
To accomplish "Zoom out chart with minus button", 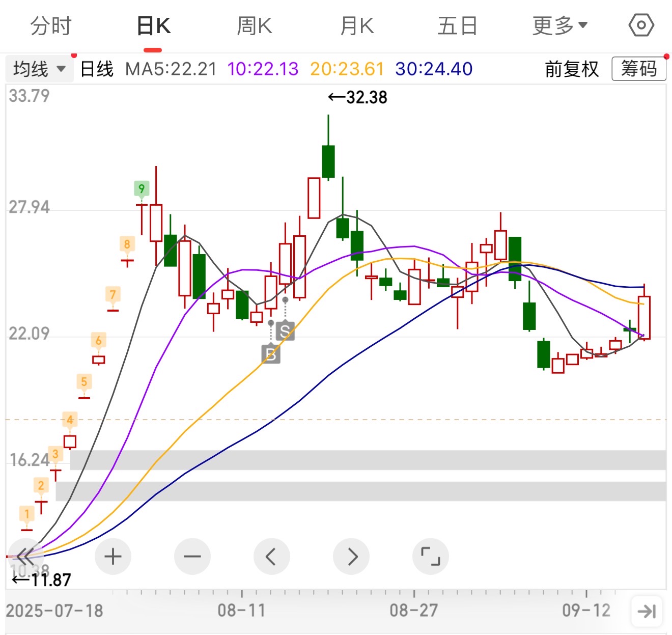I will tap(192, 557).
